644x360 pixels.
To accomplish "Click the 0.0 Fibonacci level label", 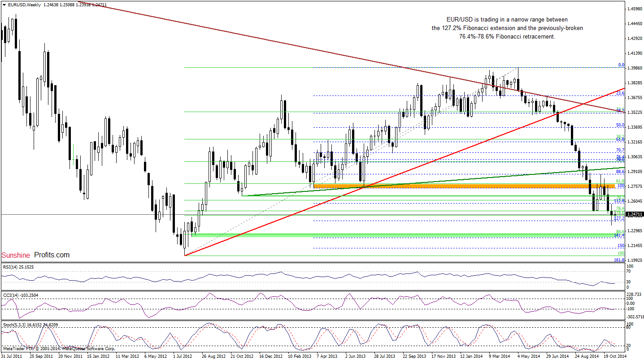I will click(x=621, y=65).
